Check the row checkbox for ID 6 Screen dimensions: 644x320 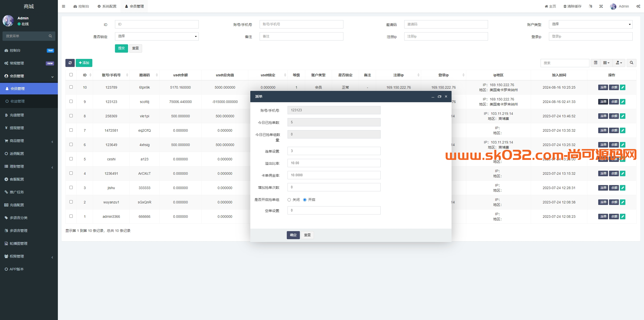pos(71,145)
